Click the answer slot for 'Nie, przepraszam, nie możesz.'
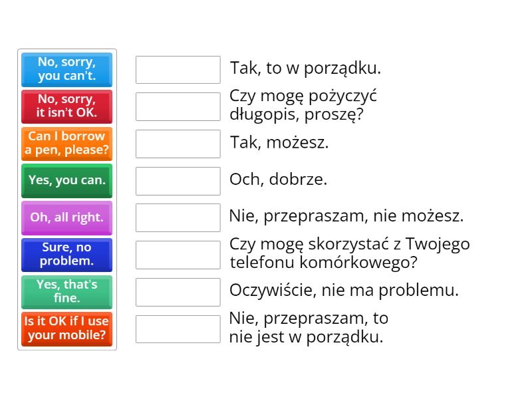Image resolution: width=532 pixels, height=399 pixels. [x=178, y=218]
